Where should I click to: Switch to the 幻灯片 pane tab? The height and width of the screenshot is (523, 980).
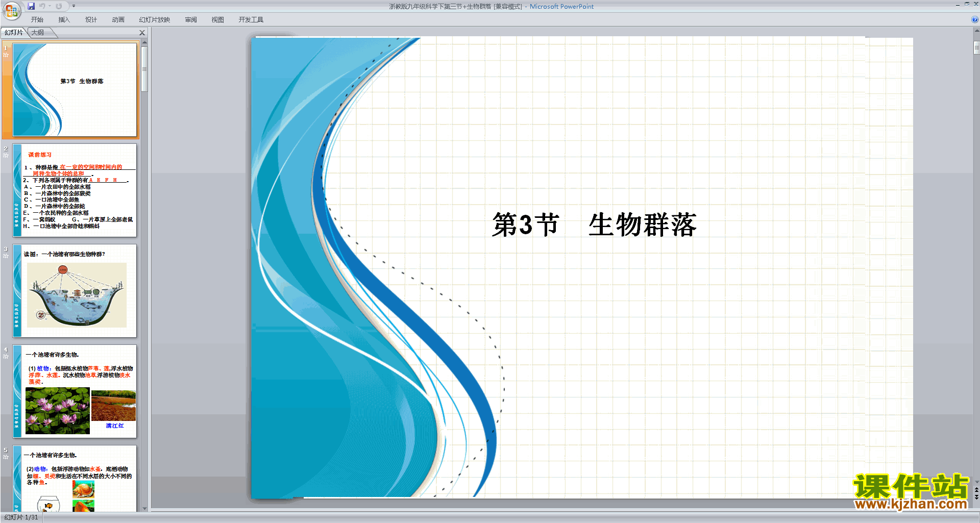[x=14, y=33]
